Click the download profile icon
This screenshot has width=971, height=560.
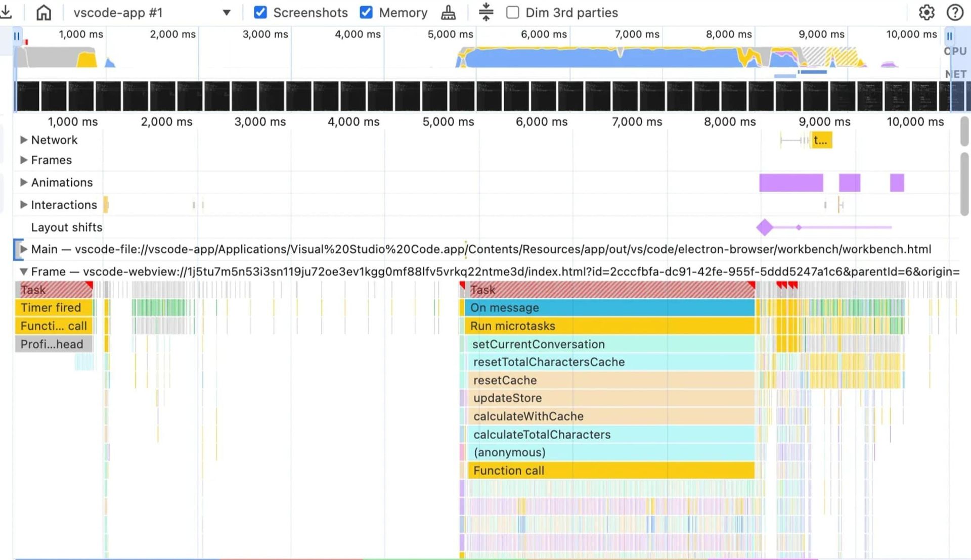click(6, 12)
